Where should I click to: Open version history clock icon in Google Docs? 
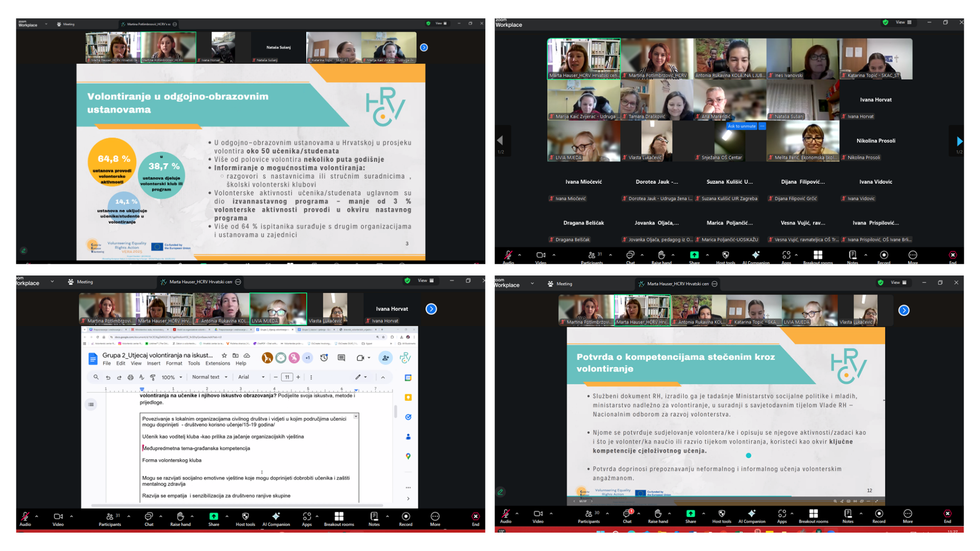click(324, 358)
